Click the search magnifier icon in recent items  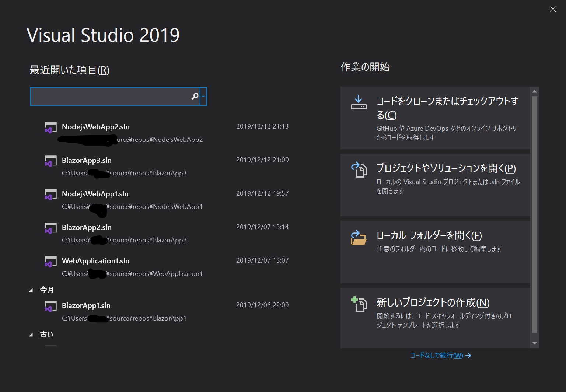click(x=195, y=97)
